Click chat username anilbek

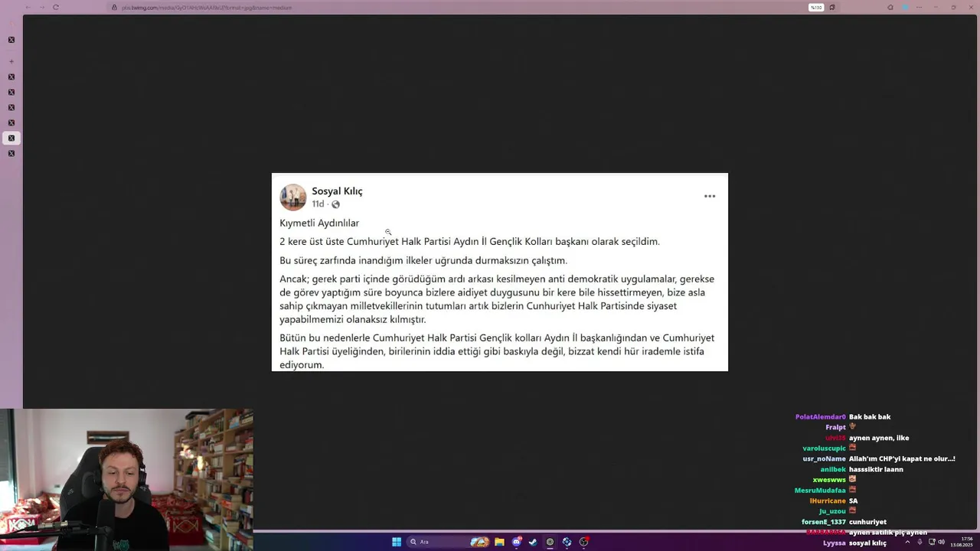(833, 470)
